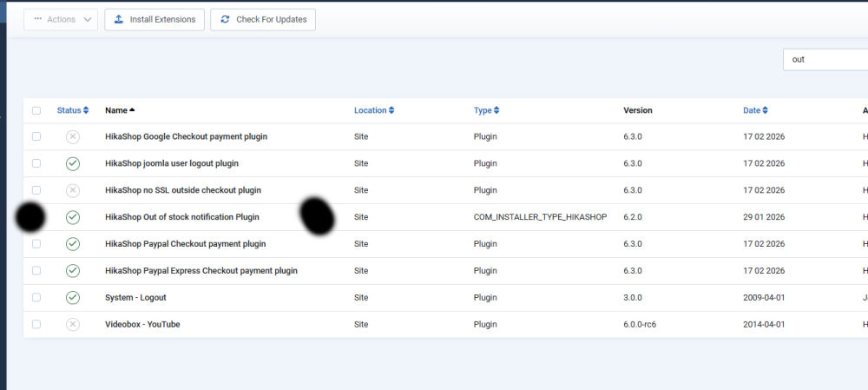Viewport: 868px width, 390px height.
Task: Sort the table by Type column
Action: (x=487, y=110)
